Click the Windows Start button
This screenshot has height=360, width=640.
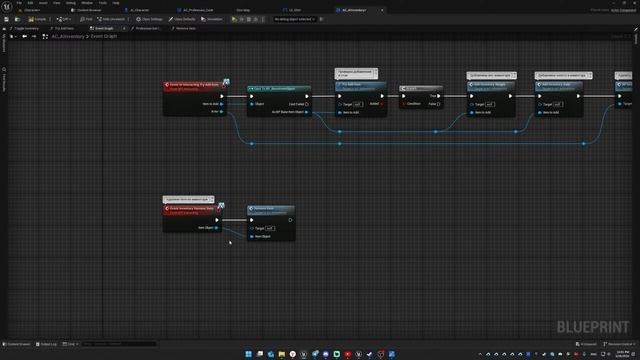point(248,354)
